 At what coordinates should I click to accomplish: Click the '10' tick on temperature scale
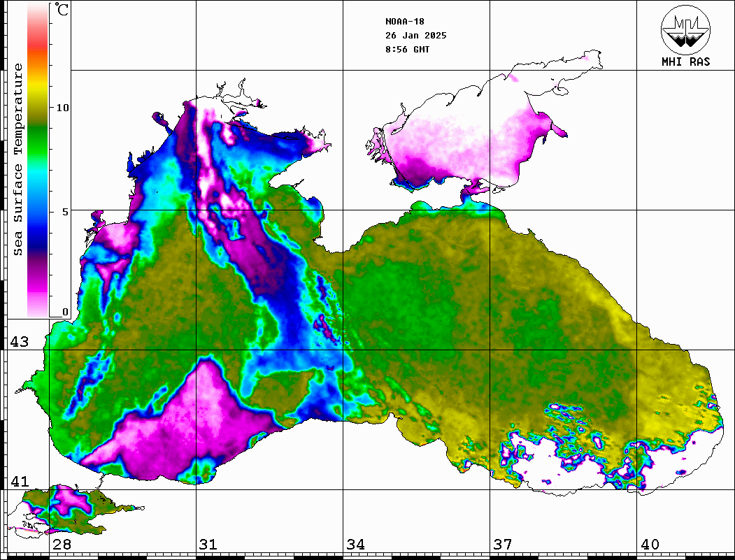click(62, 108)
